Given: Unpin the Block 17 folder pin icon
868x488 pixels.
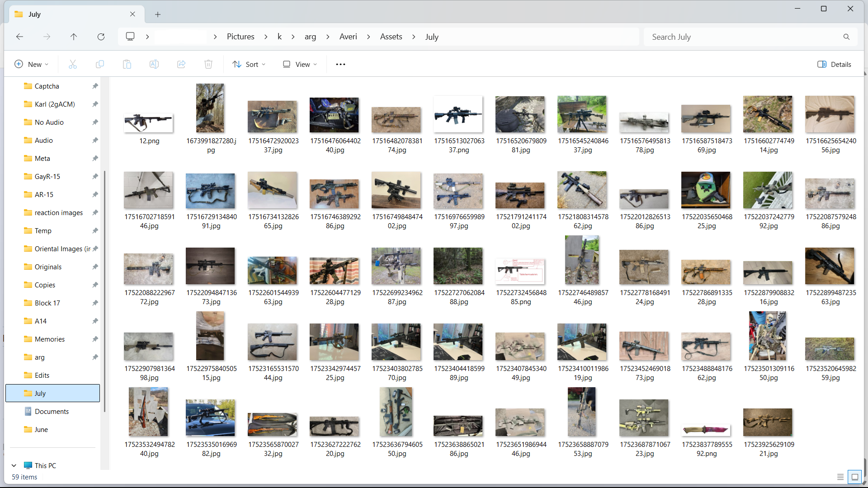Looking at the screenshot, I should 95,303.
